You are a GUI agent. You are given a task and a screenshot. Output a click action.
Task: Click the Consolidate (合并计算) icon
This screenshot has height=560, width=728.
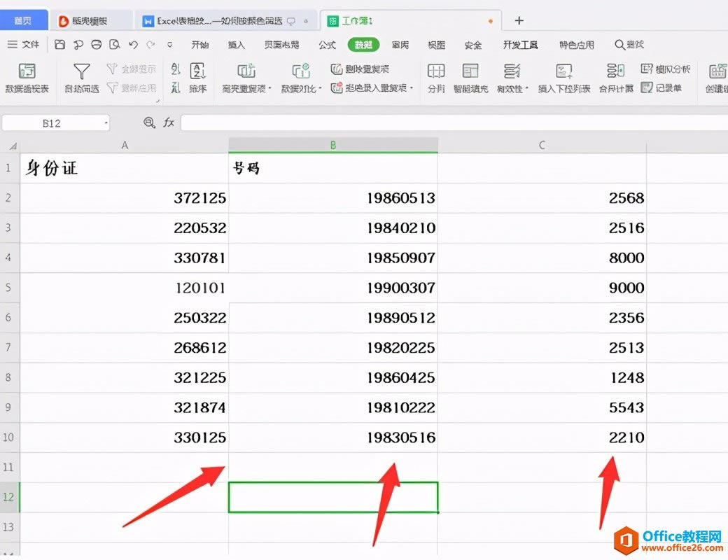pos(615,71)
